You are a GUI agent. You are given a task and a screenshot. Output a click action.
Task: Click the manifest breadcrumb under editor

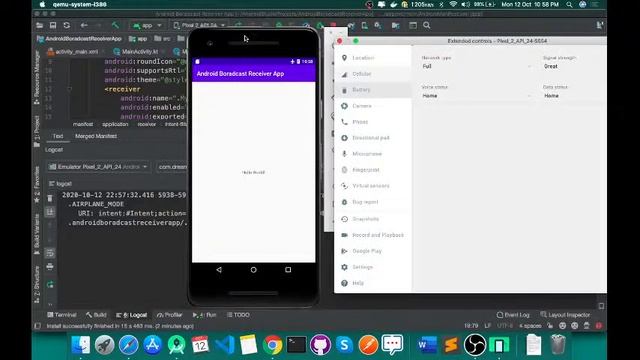click(x=83, y=124)
